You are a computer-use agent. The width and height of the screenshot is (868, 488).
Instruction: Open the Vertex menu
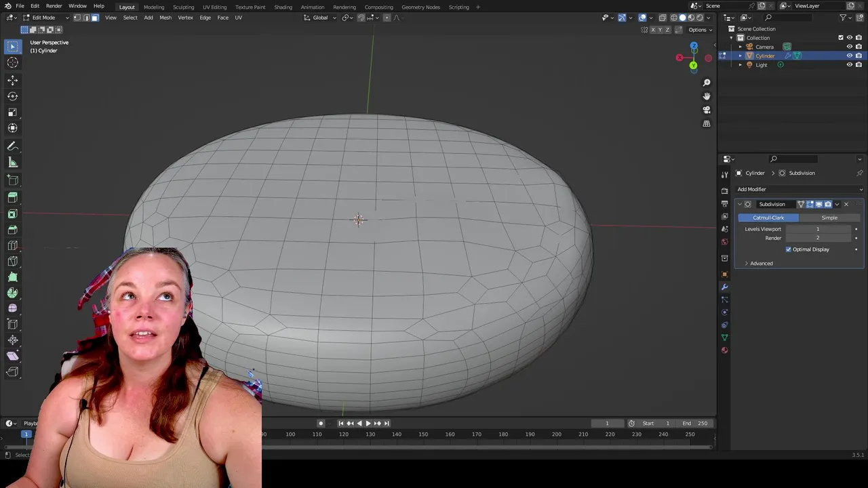185,18
